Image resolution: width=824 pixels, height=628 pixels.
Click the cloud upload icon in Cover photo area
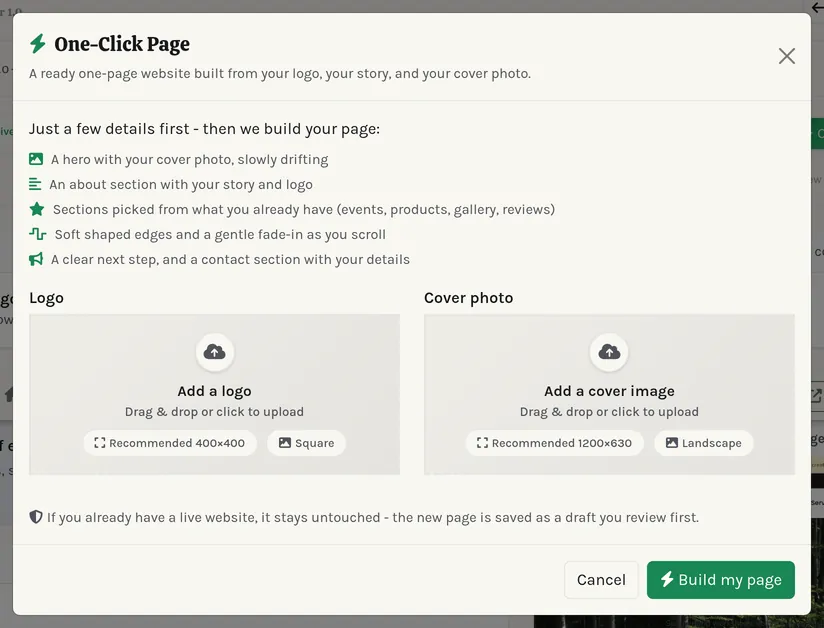click(x=609, y=352)
